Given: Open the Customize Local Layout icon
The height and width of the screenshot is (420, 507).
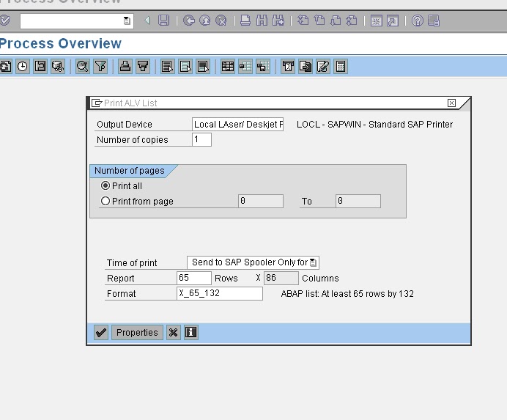Looking at the screenshot, I should [x=434, y=21].
